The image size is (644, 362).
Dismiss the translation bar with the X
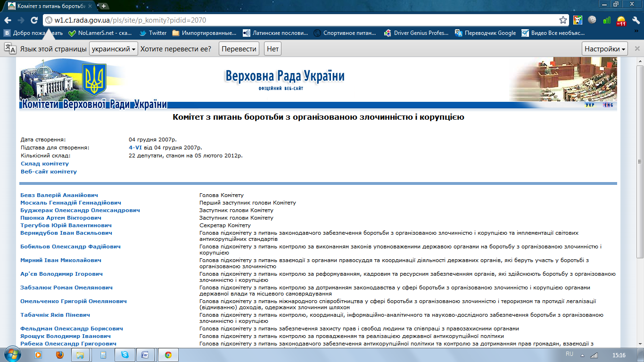coord(637,49)
